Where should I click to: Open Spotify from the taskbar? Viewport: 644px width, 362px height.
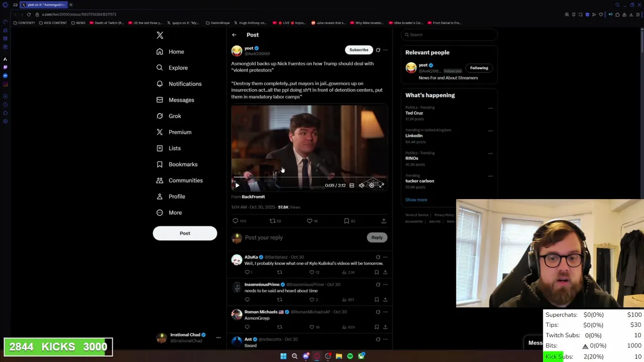pos(350,356)
